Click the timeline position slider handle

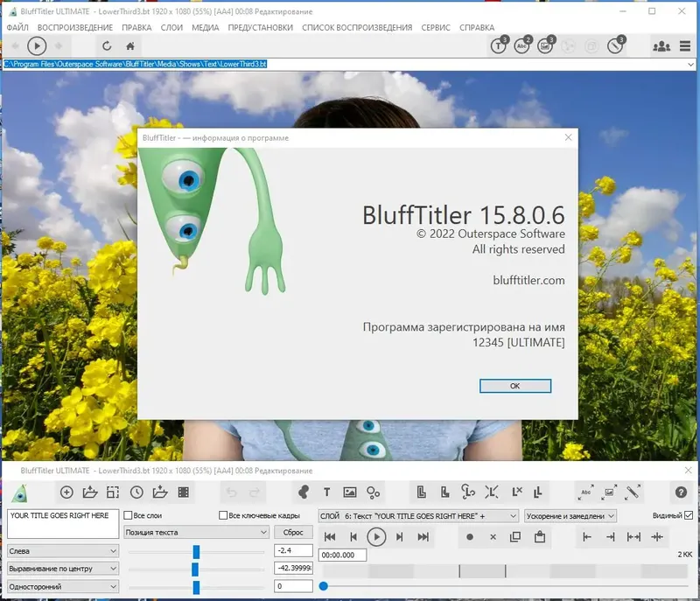click(324, 586)
